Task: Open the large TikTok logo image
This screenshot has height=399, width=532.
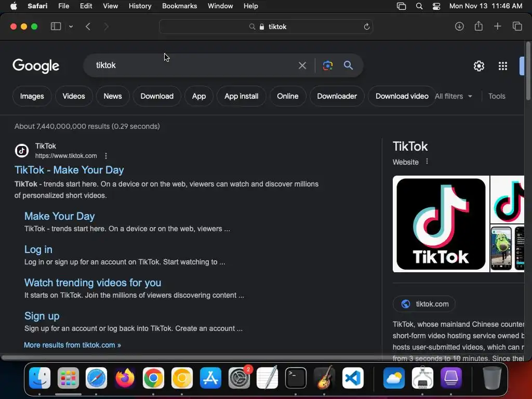Action: (441, 224)
